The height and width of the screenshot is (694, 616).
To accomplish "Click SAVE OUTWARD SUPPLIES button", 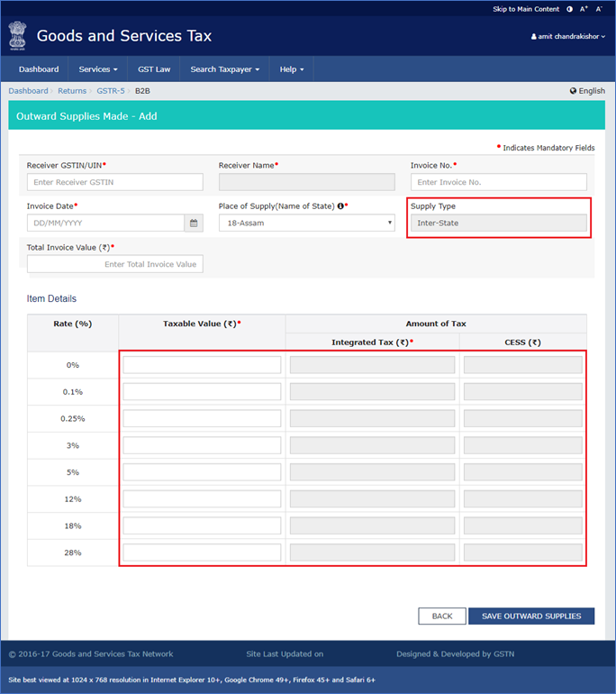I will coord(531,616).
